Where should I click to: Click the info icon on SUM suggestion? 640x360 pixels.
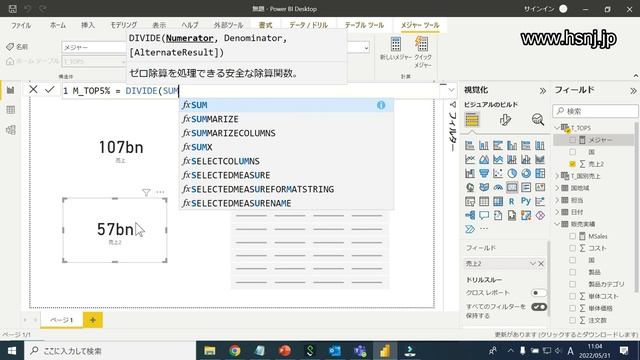coord(381,105)
